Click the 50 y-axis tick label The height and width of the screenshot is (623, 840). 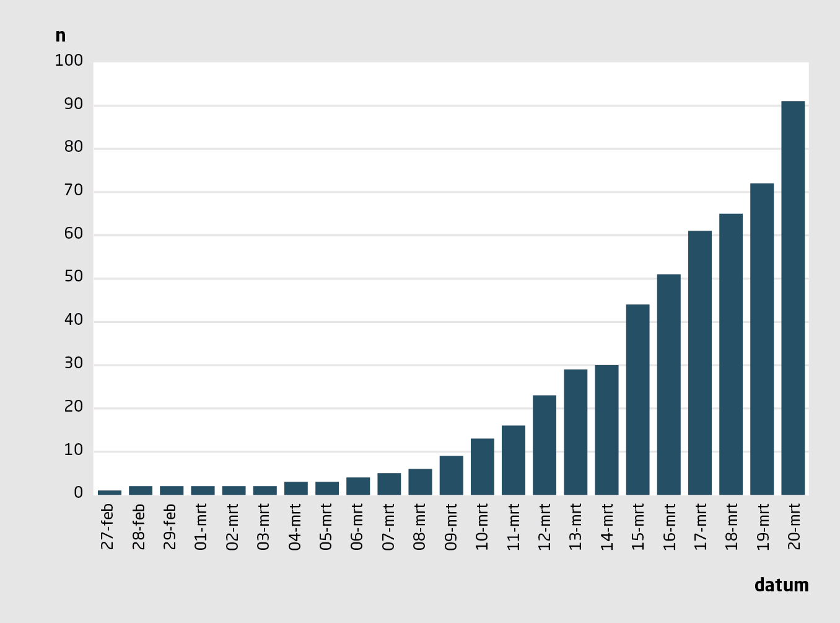click(73, 277)
